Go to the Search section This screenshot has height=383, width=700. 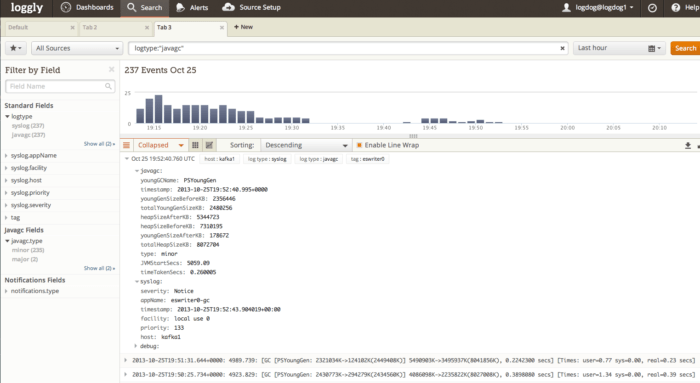[144, 8]
